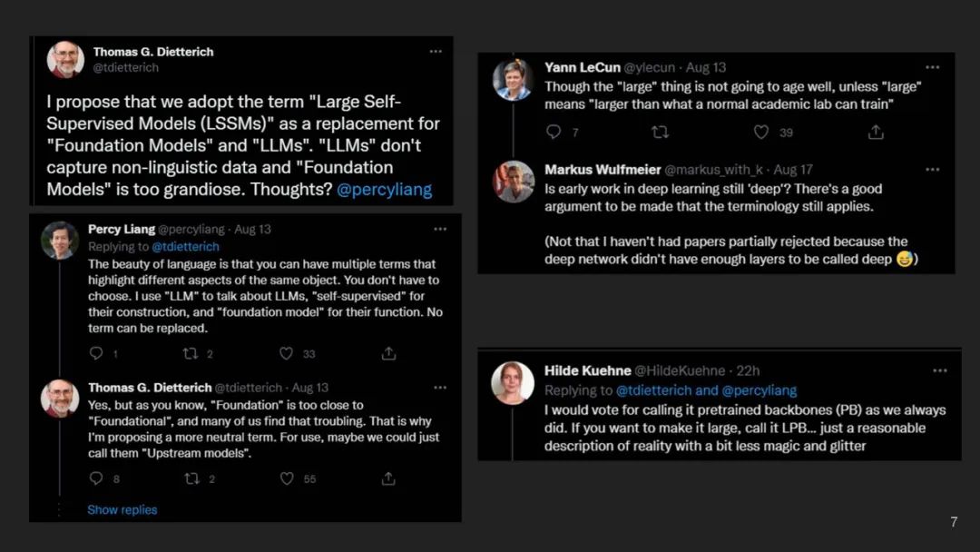Share Percy Liang's tweet
Screen dimensions: 980x552
388,353
